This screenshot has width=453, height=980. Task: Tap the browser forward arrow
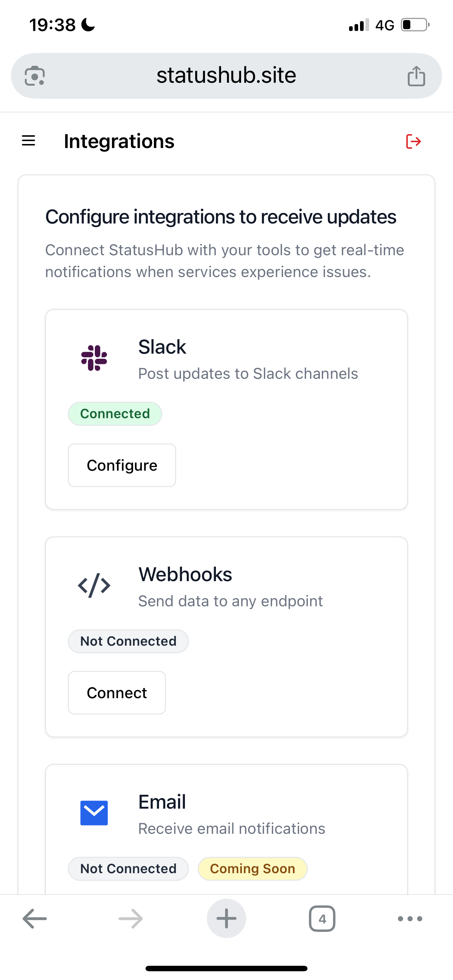(131, 919)
